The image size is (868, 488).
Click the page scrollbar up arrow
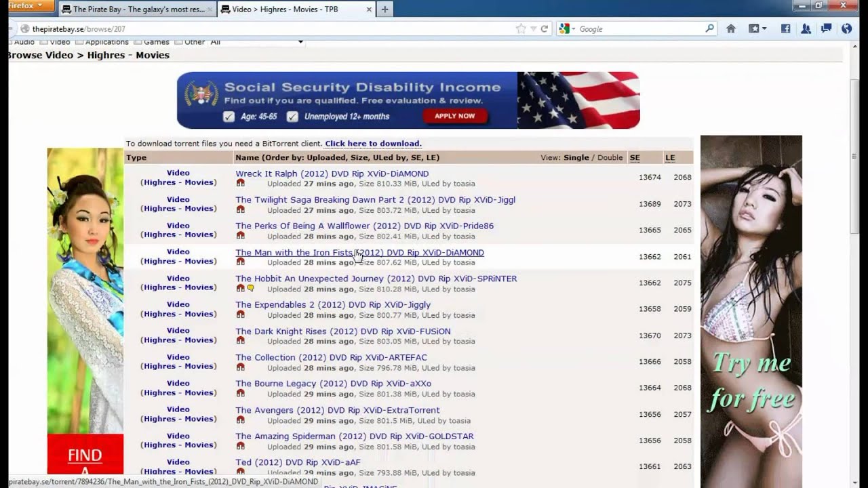[855, 46]
